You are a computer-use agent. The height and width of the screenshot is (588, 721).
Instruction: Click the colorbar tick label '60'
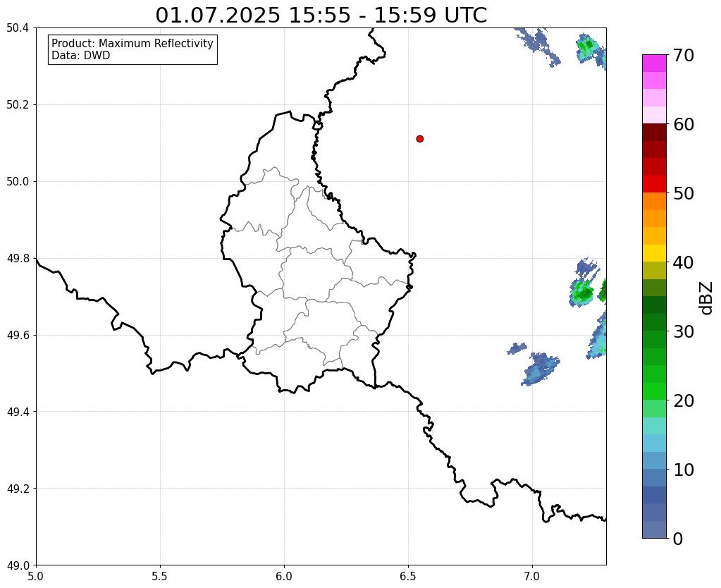[684, 124]
